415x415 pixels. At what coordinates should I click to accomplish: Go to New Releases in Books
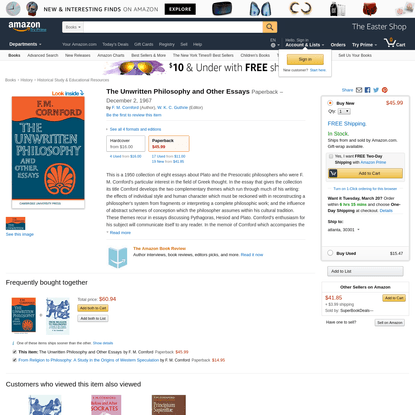point(78,55)
